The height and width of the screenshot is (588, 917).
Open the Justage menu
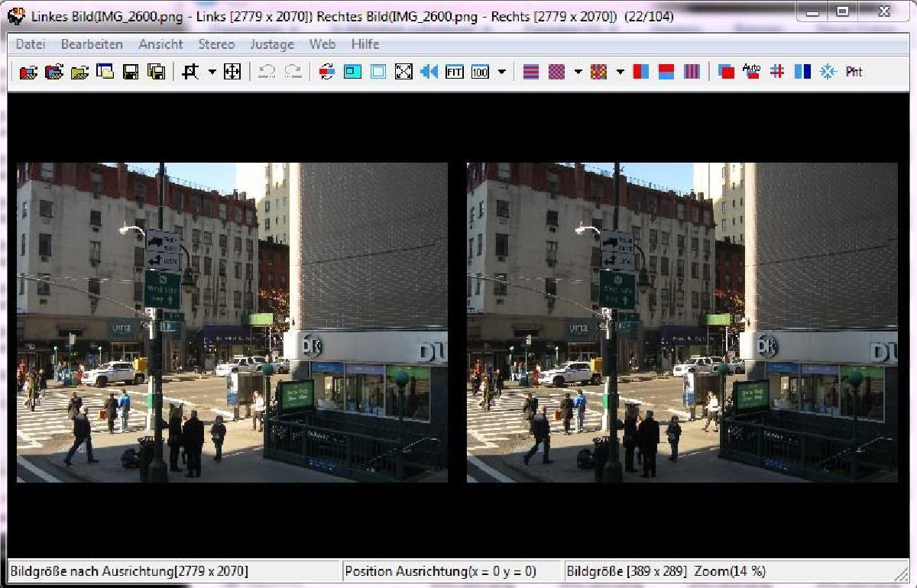(271, 44)
